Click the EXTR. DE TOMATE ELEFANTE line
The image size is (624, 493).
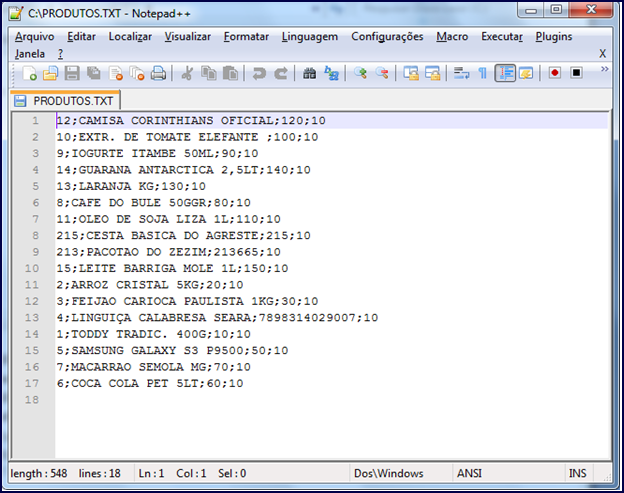pyautogui.click(x=187, y=137)
